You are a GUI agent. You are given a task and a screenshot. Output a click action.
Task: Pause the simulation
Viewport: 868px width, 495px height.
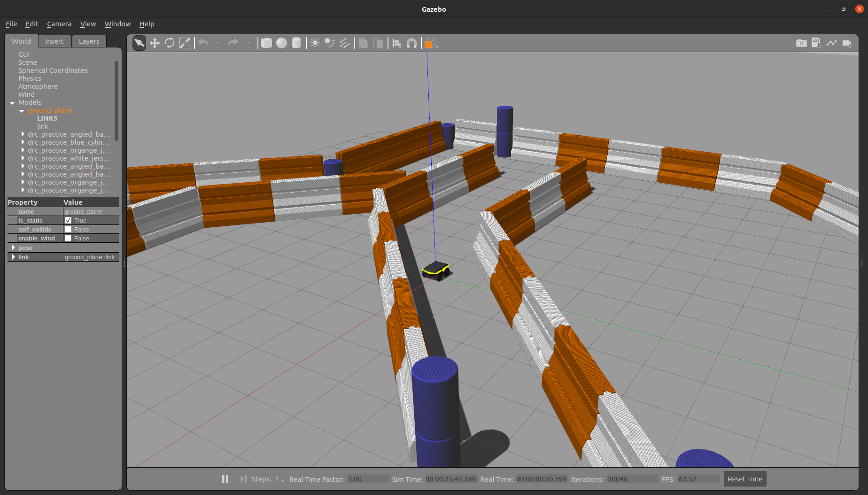225,479
